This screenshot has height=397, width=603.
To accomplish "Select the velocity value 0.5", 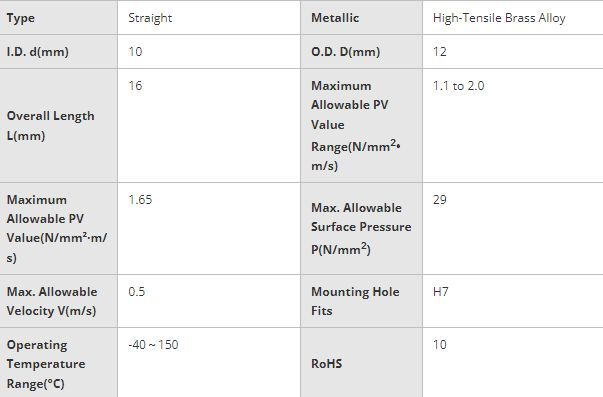I will (137, 292).
